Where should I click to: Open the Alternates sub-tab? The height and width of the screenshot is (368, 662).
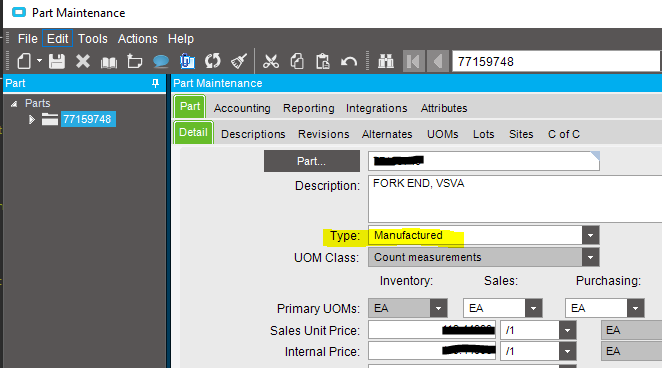point(387,134)
